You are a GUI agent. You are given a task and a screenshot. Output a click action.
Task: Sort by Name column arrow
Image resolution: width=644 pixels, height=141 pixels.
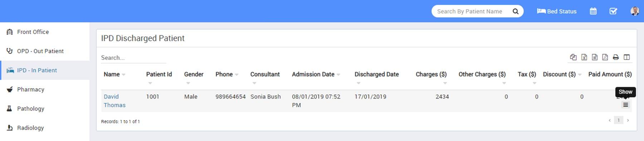[x=123, y=75]
